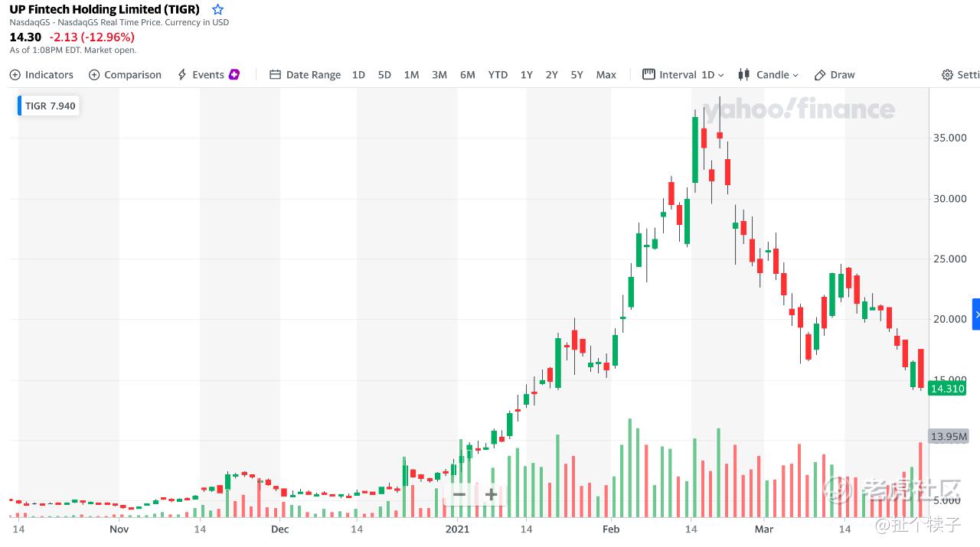Activate the Draw pencil tool
Screen dimensions: 980x547
(835, 74)
